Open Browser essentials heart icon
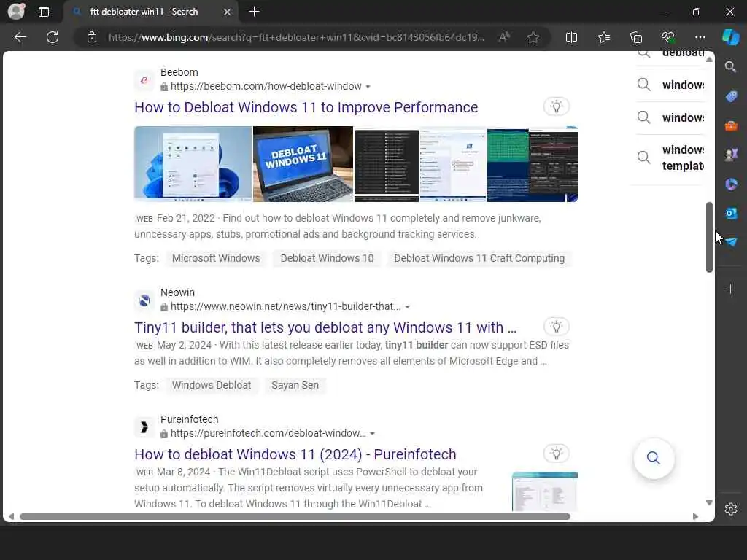The image size is (747, 560). (x=668, y=37)
